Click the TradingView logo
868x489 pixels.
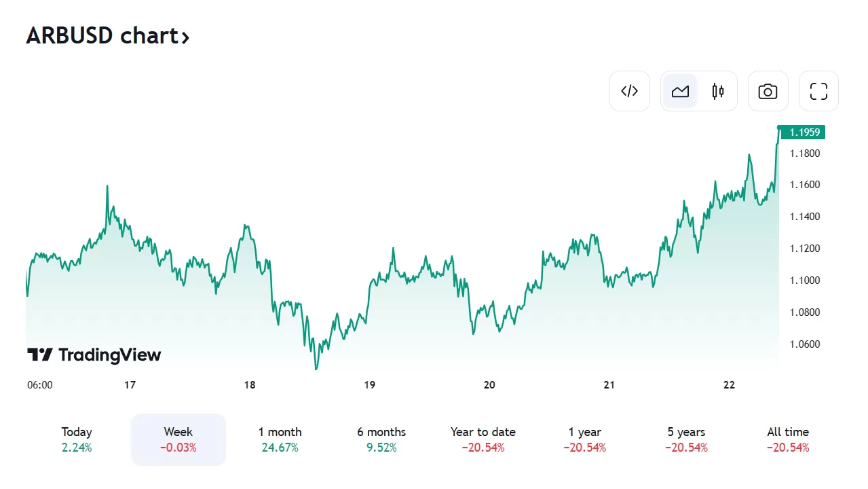point(94,355)
